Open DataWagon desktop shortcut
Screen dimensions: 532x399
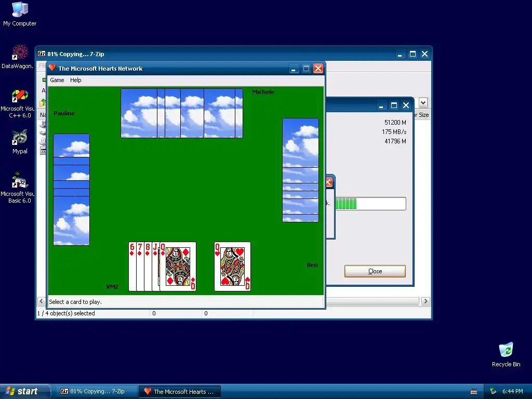coord(18,57)
